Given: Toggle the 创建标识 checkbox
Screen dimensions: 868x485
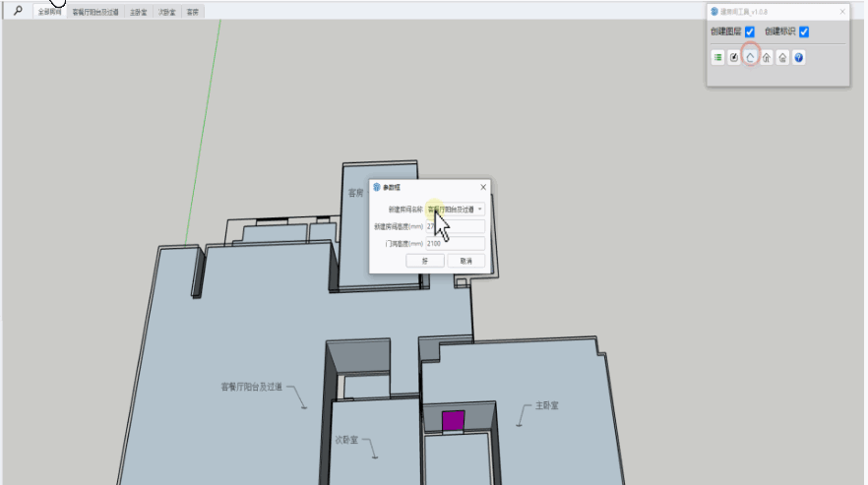Looking at the screenshot, I should (x=804, y=32).
